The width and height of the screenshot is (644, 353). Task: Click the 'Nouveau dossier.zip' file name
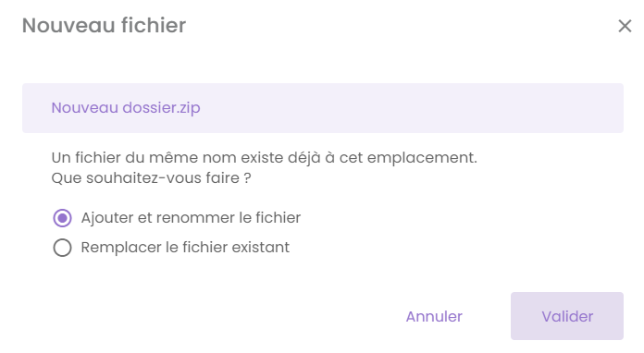point(126,108)
